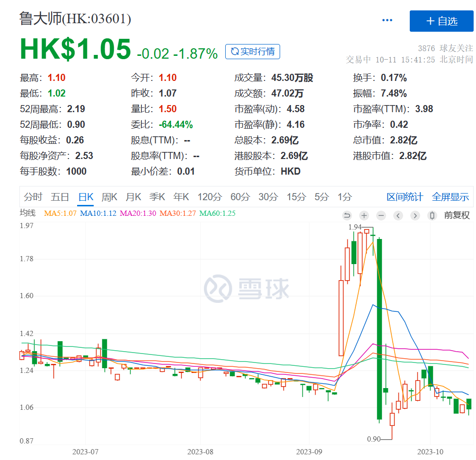Viewport: 476px width, 460px height.
Task: Click the 总市值 value 2.82亿
Action: click(404, 140)
